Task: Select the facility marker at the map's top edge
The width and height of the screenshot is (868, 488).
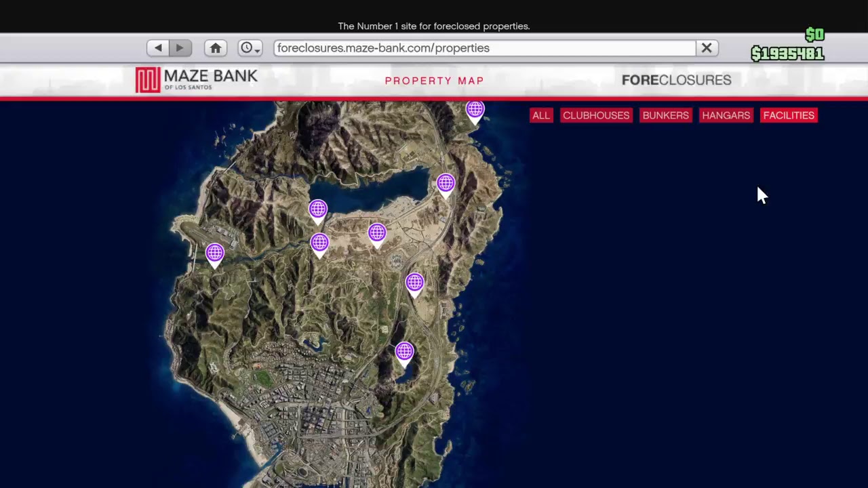Action: (475, 113)
